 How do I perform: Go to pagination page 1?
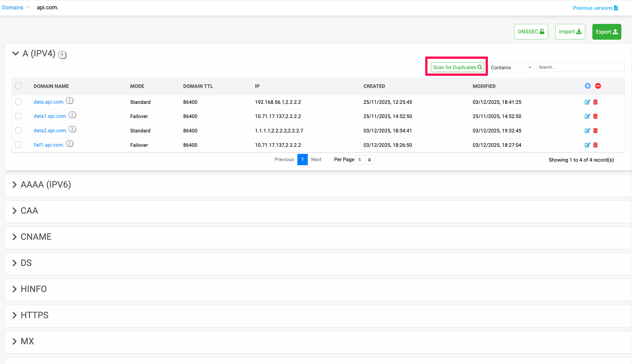[x=302, y=159]
